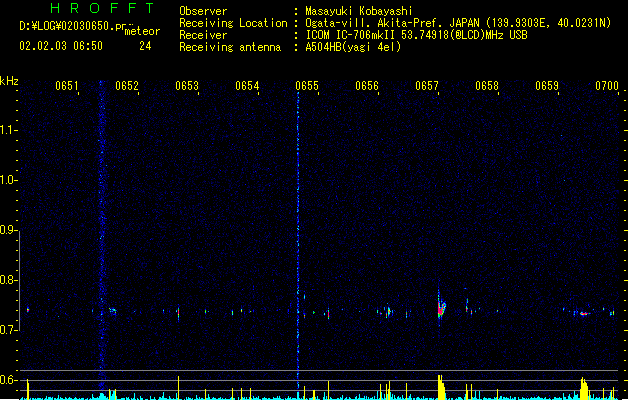Click the 0.7 frequency axis label

[x=8, y=330]
